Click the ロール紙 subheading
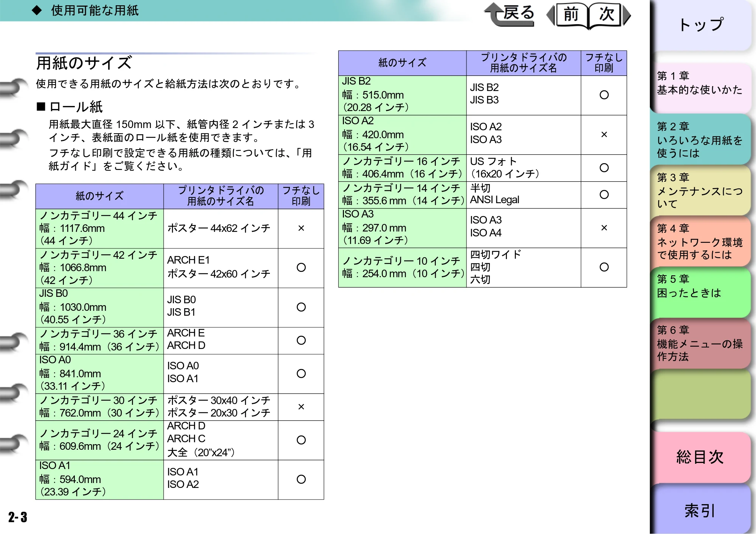 70,107
